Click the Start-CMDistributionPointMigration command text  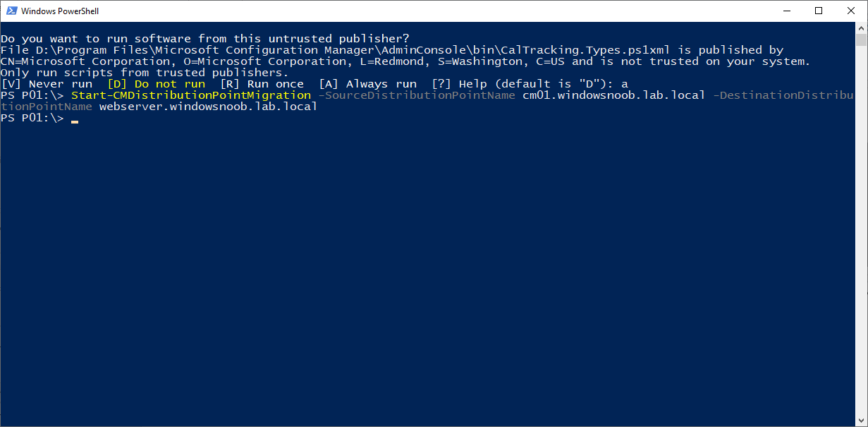pyautogui.click(x=191, y=95)
